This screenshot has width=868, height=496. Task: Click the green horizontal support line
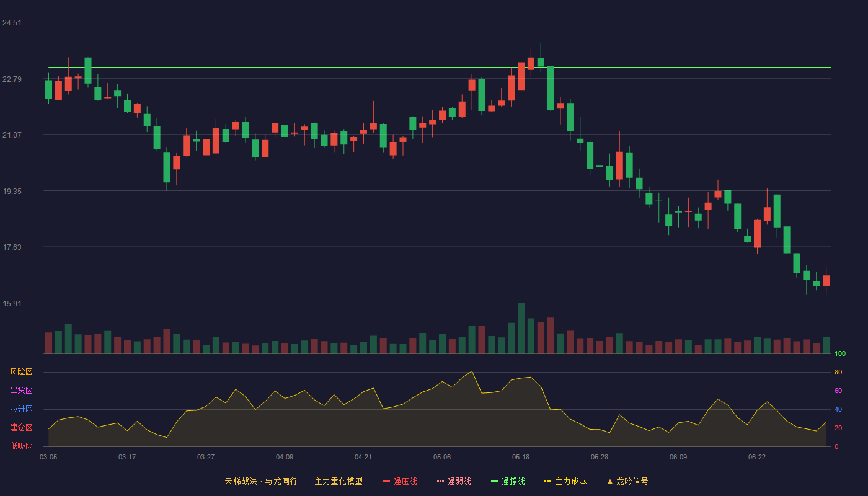point(440,67)
